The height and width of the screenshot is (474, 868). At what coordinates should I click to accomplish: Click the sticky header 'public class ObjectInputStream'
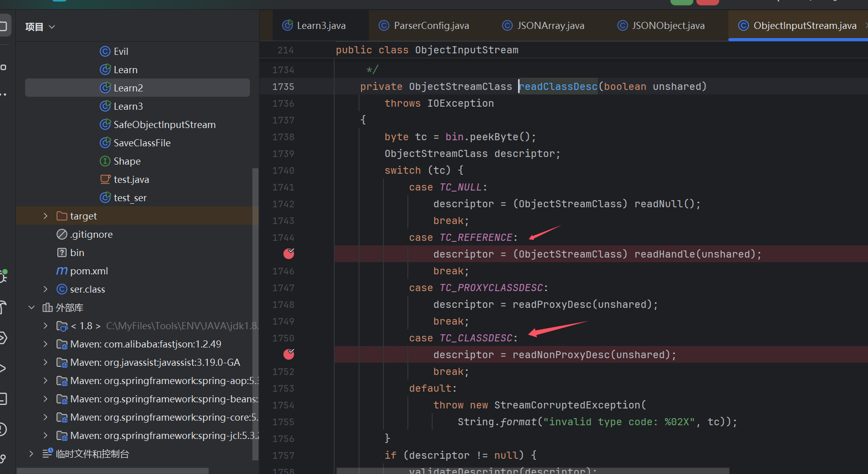tap(427, 50)
